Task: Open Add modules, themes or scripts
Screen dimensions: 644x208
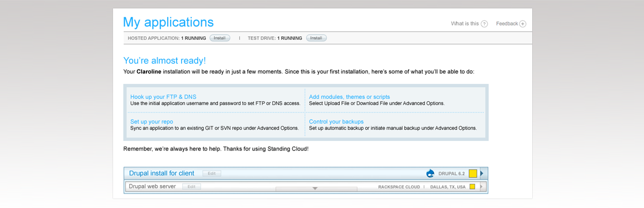Action: tap(349, 97)
